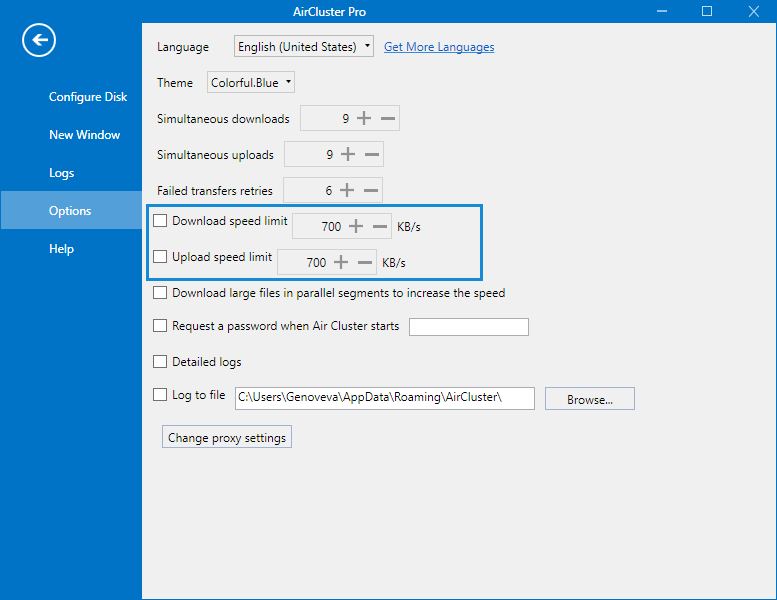Image resolution: width=777 pixels, height=600 pixels.
Task: Open Configure Disk in the sidebar
Action: (88, 97)
